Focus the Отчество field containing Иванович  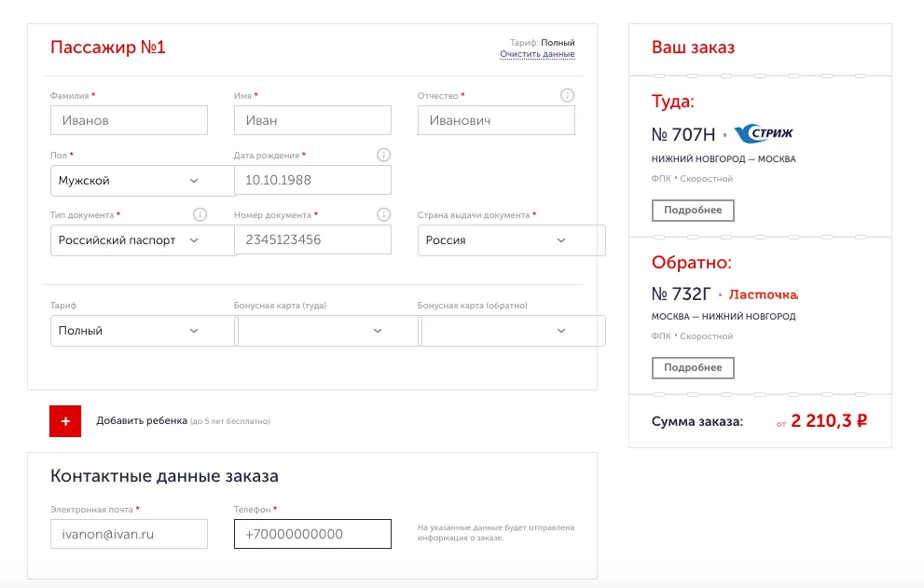pos(496,120)
